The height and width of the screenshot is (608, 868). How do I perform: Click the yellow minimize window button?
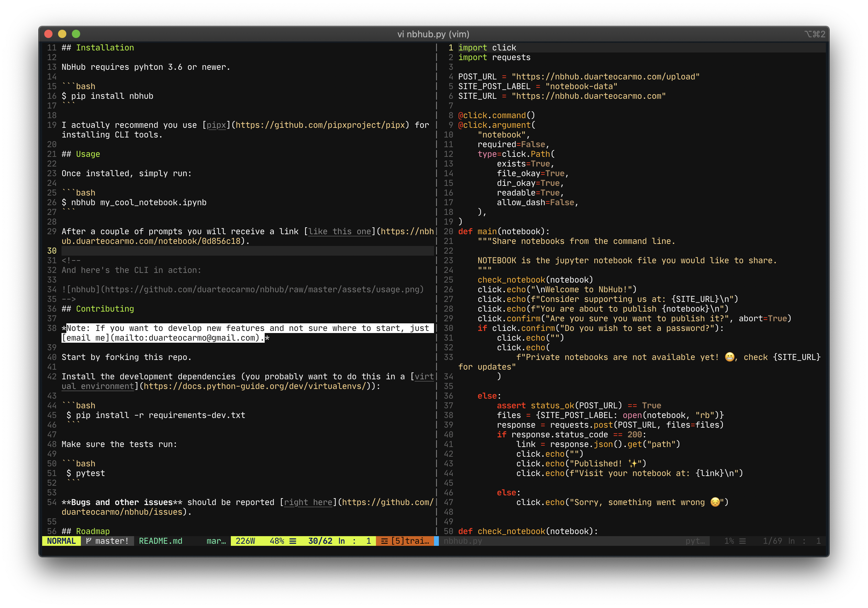tap(63, 34)
